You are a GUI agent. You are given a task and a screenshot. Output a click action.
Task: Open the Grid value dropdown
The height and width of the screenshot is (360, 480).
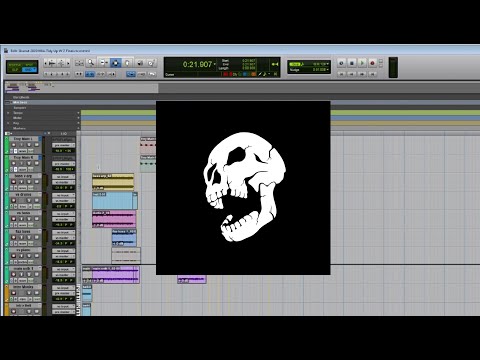coord(328,64)
